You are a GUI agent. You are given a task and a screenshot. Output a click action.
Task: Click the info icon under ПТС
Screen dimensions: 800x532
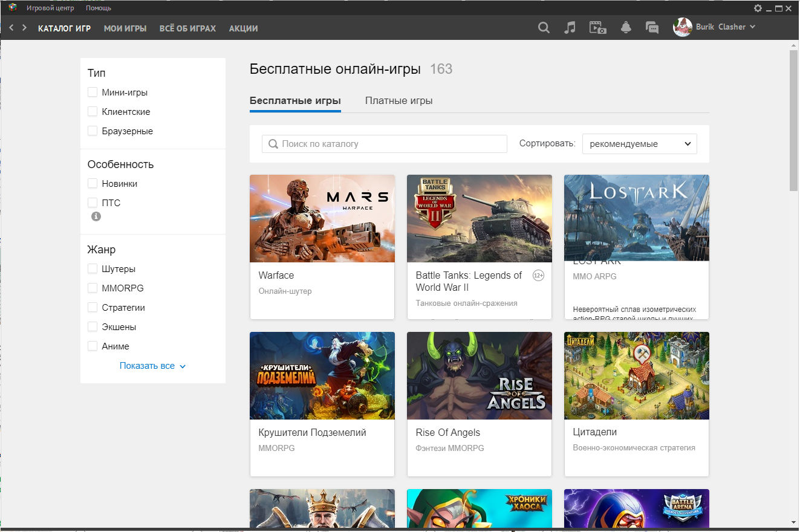96,216
